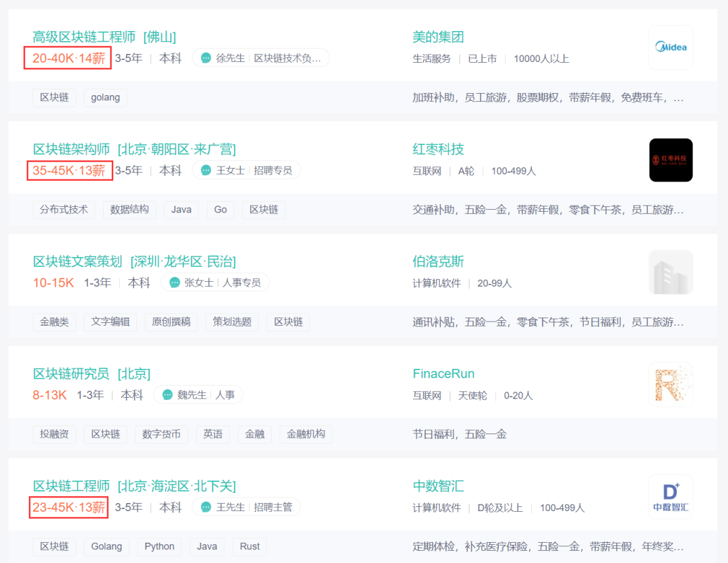Open the 高级区块链工程师 [佛山] job listing

[104, 36]
